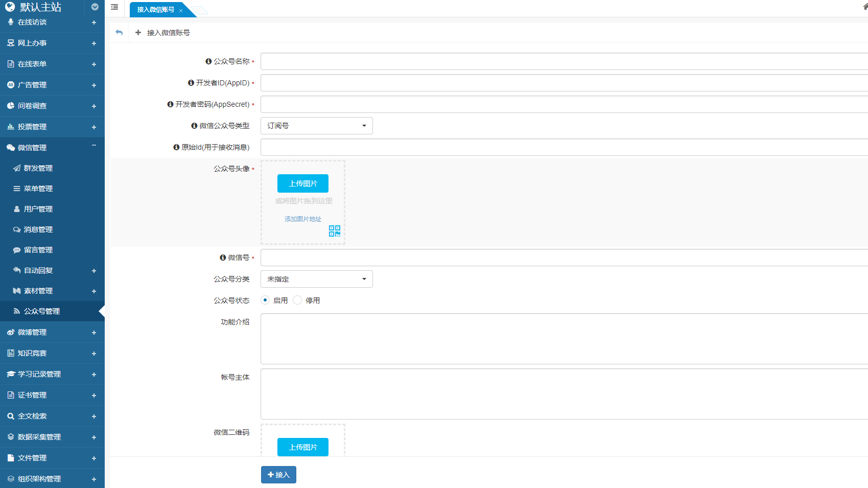Click the QR code icon in avatar upload

[335, 231]
